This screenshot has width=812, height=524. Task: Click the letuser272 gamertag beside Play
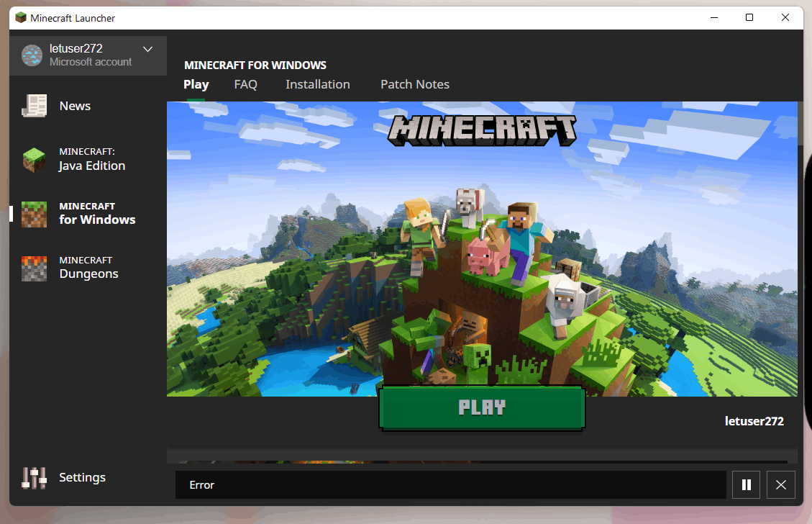[754, 421]
